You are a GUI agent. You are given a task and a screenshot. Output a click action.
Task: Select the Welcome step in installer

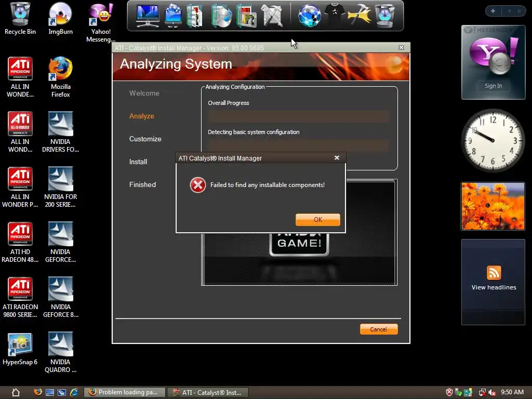(144, 93)
